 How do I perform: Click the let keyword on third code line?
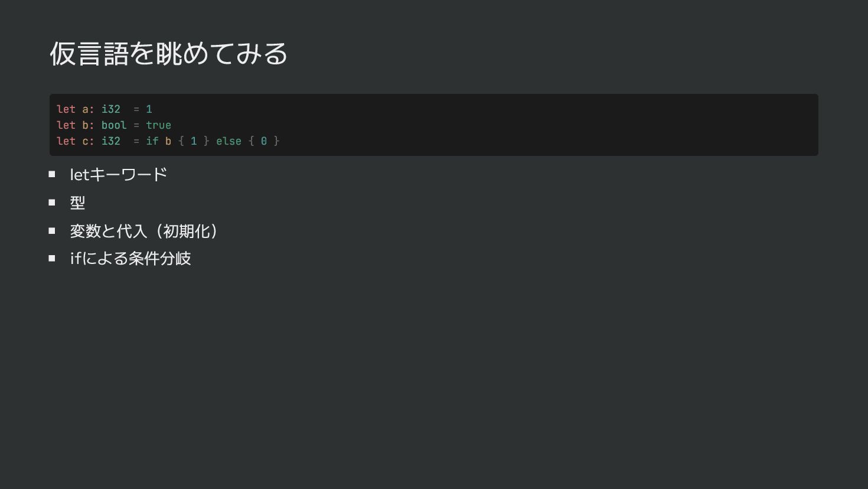click(x=66, y=141)
